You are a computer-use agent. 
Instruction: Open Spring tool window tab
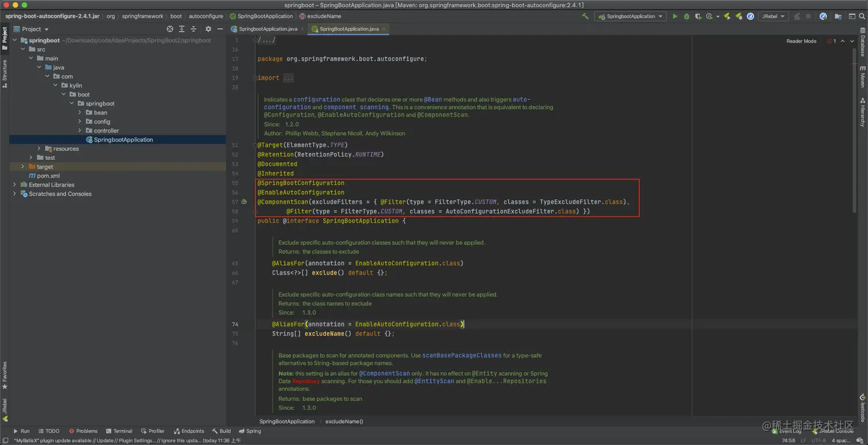point(250,431)
